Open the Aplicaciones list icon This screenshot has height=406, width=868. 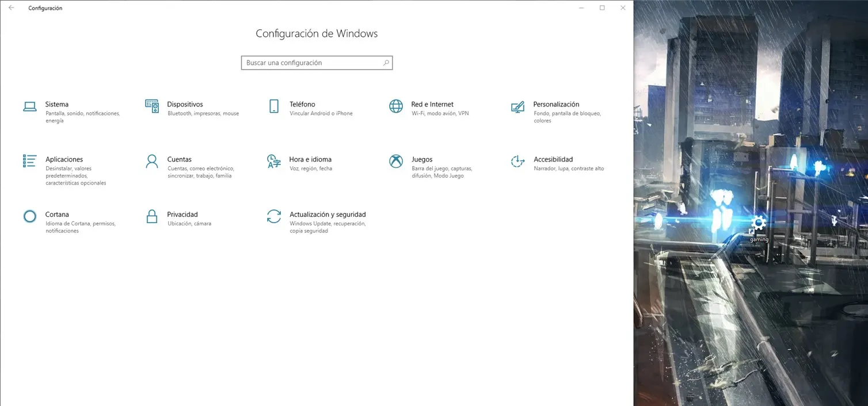[29, 161]
